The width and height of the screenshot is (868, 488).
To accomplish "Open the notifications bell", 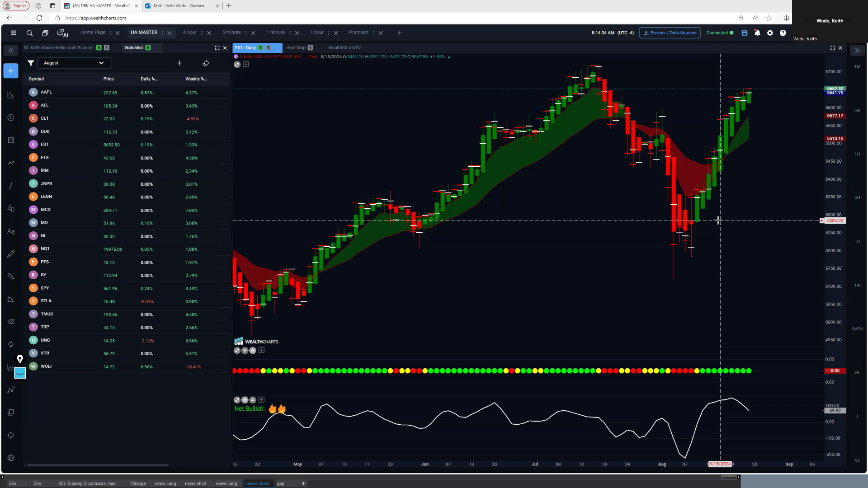I will (757, 33).
